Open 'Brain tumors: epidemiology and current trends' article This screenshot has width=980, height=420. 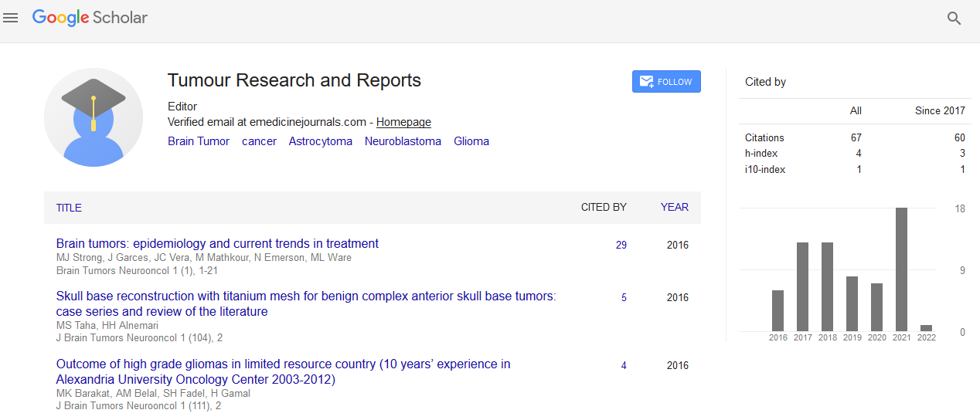pos(217,244)
